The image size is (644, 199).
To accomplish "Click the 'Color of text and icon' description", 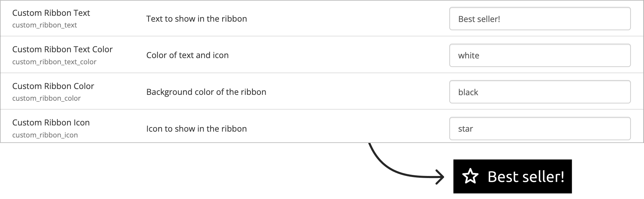I will [187, 55].
